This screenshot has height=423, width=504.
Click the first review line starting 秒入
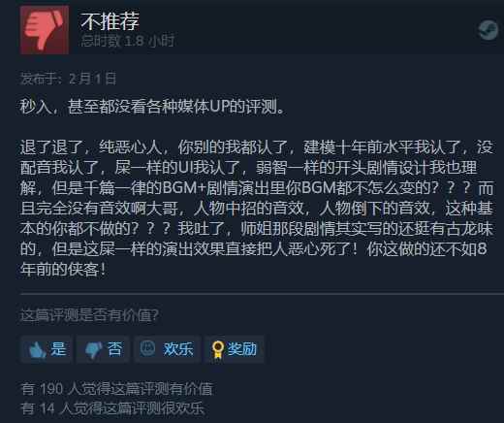tap(152, 107)
